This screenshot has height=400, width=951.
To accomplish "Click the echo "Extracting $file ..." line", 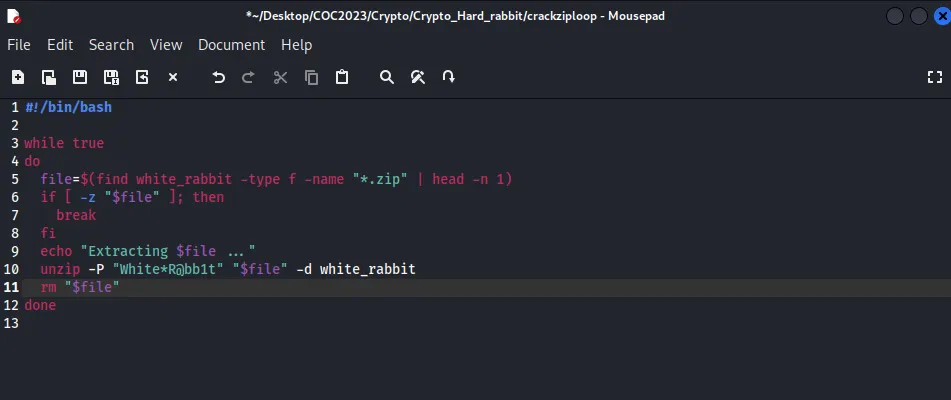I will click(148, 251).
